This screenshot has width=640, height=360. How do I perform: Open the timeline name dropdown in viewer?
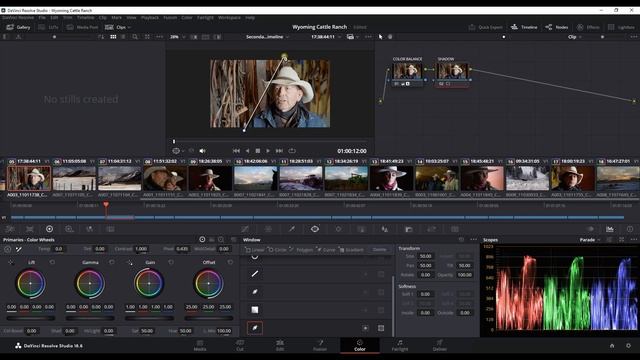[267, 37]
